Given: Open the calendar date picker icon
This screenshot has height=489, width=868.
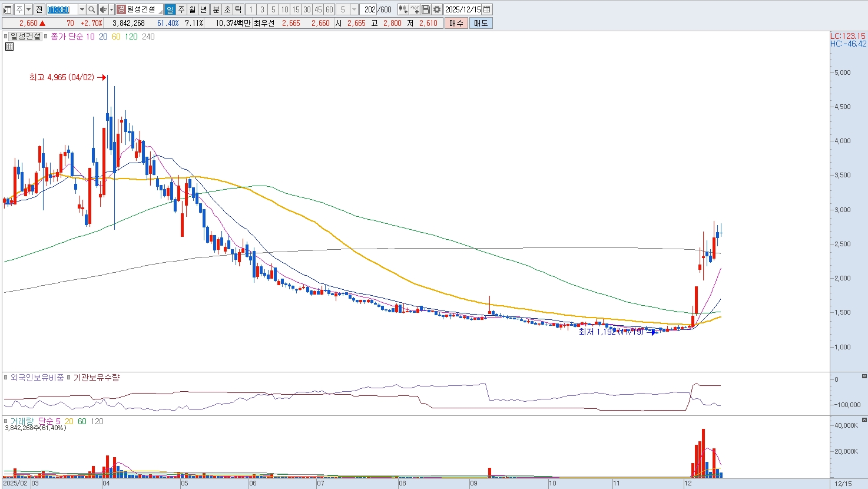Looking at the screenshot, I should [487, 9].
